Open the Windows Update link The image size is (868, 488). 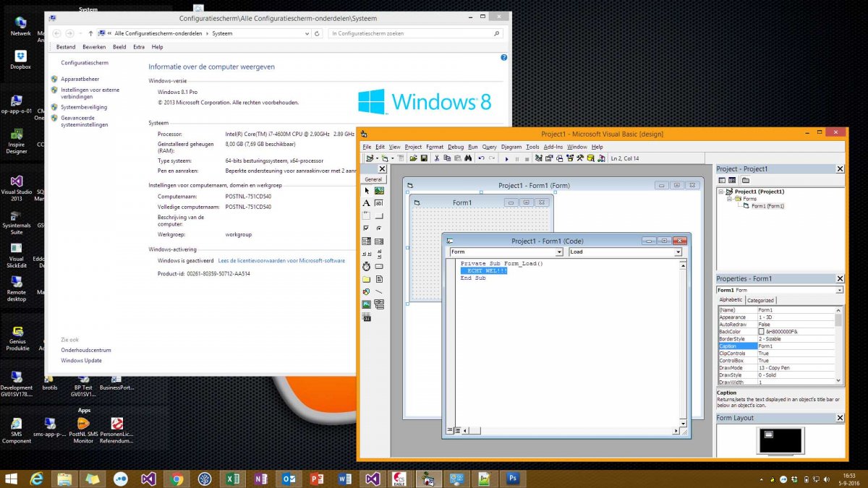(81, 361)
